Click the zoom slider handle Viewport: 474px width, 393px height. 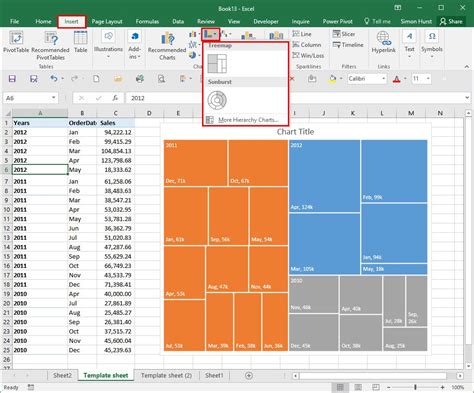pos(415,387)
